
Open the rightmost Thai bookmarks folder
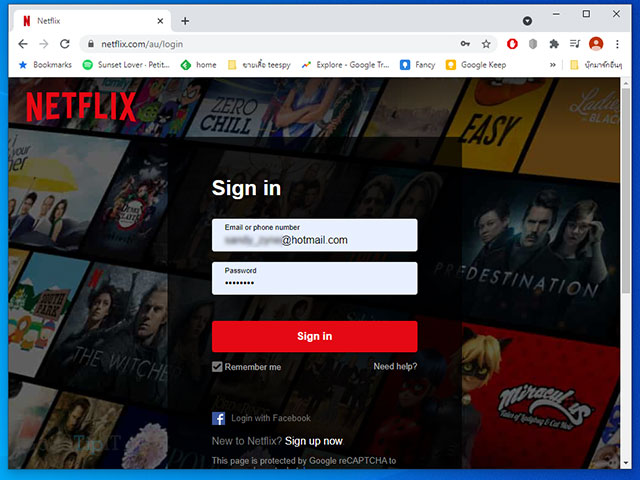(596, 65)
